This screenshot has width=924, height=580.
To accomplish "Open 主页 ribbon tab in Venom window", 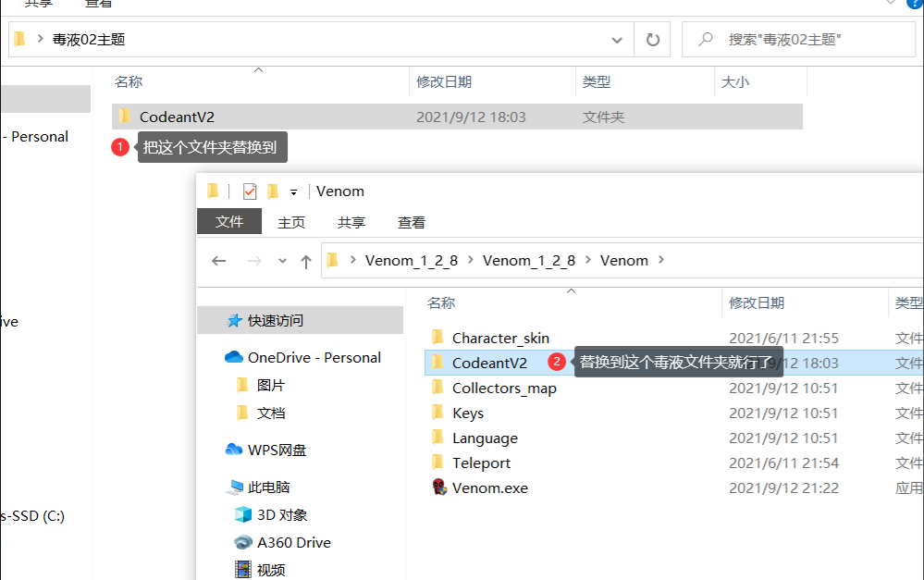I will click(291, 222).
